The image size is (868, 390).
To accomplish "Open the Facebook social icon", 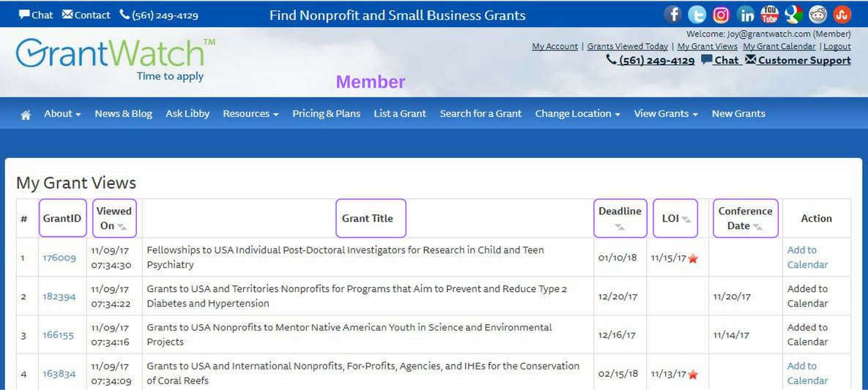I will tap(673, 15).
